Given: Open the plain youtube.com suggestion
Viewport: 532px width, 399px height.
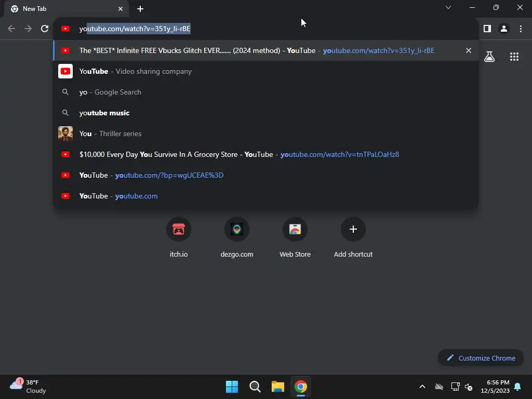Looking at the screenshot, I should coord(266,196).
